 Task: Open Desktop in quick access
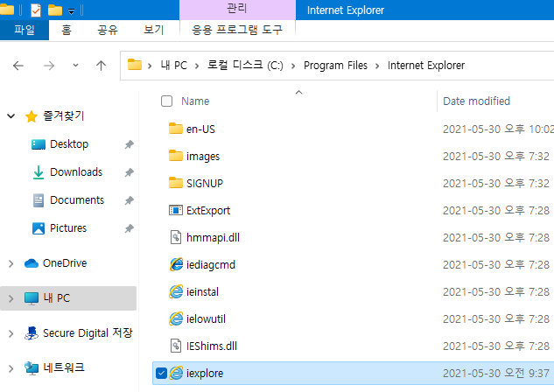point(69,144)
